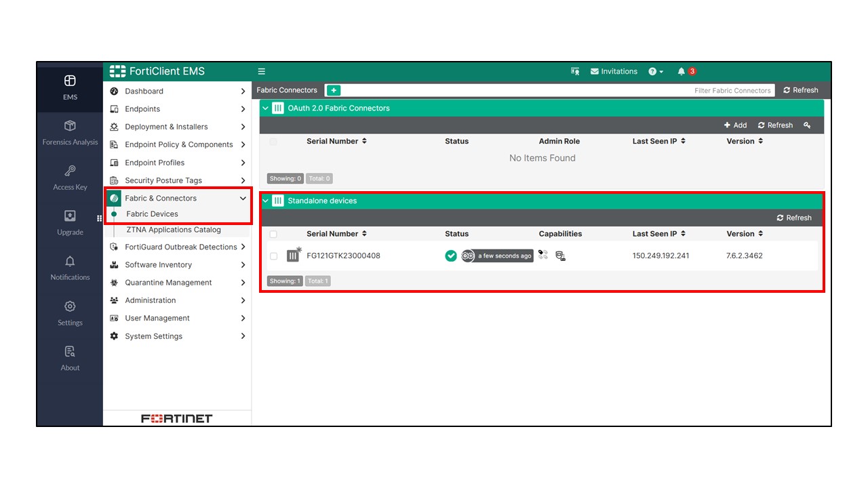This screenshot has height=488, width=868.
Task: Open Notifications in the left rail
Action: pos(70,268)
